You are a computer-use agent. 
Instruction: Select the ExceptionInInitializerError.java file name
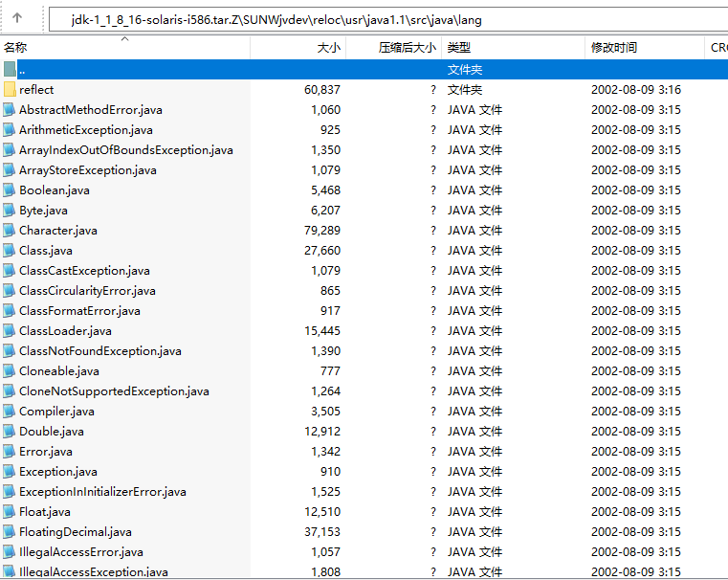coord(102,492)
